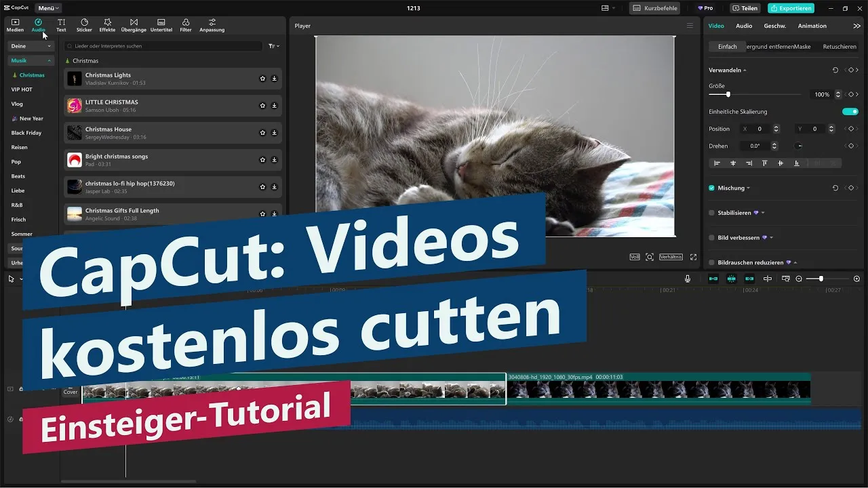Click the align left edges icon
Image resolution: width=868 pixels, height=488 pixels.
tap(717, 163)
